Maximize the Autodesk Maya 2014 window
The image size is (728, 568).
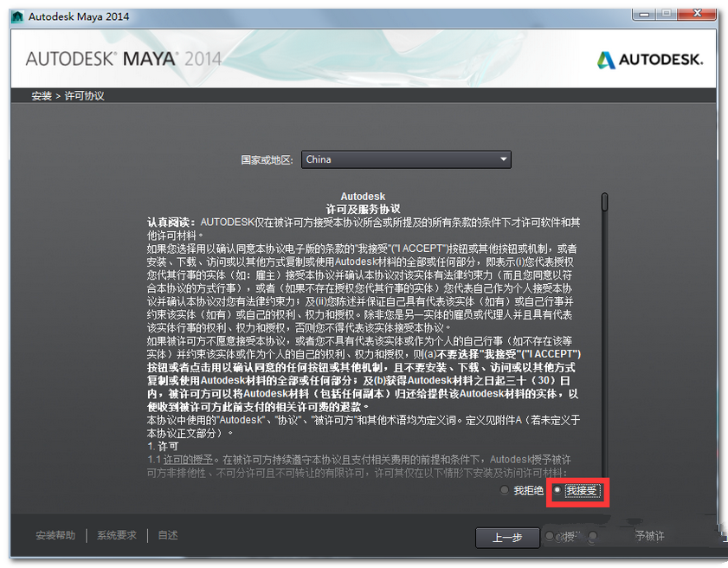(667, 14)
